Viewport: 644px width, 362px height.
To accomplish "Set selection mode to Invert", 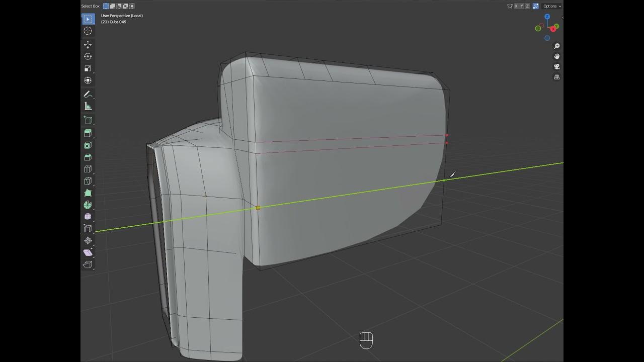I will click(125, 6).
